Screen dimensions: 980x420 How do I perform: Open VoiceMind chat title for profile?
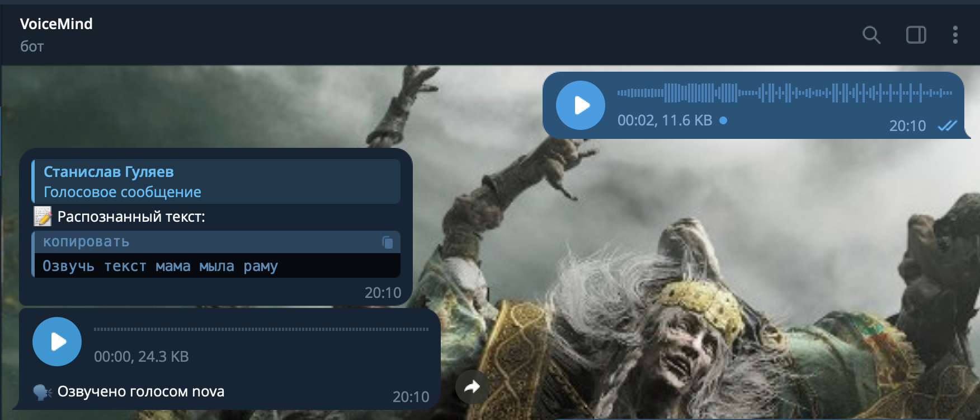pos(56,24)
